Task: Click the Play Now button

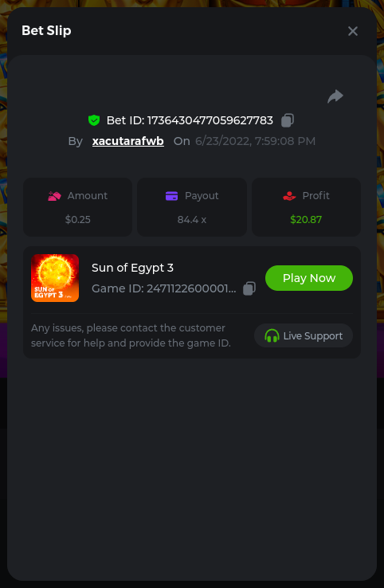Action: 309,278
